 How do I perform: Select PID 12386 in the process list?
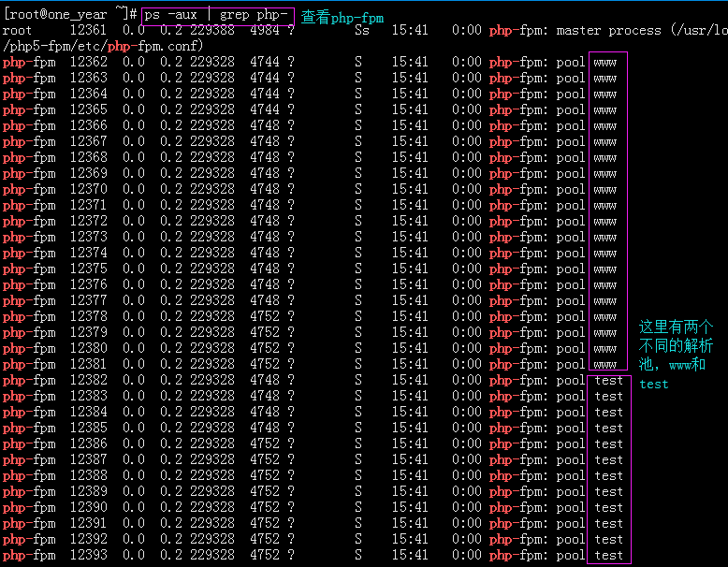88,443
